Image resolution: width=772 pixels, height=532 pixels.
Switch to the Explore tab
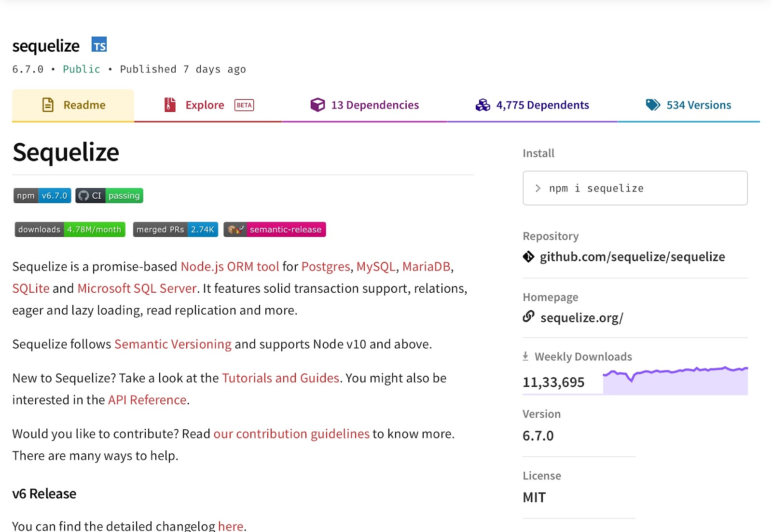tap(208, 105)
